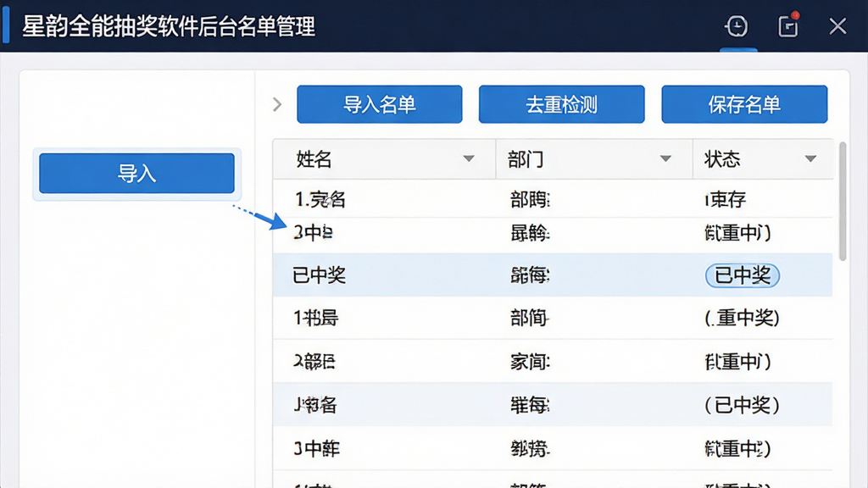Click the 状态 column header text

(722, 159)
